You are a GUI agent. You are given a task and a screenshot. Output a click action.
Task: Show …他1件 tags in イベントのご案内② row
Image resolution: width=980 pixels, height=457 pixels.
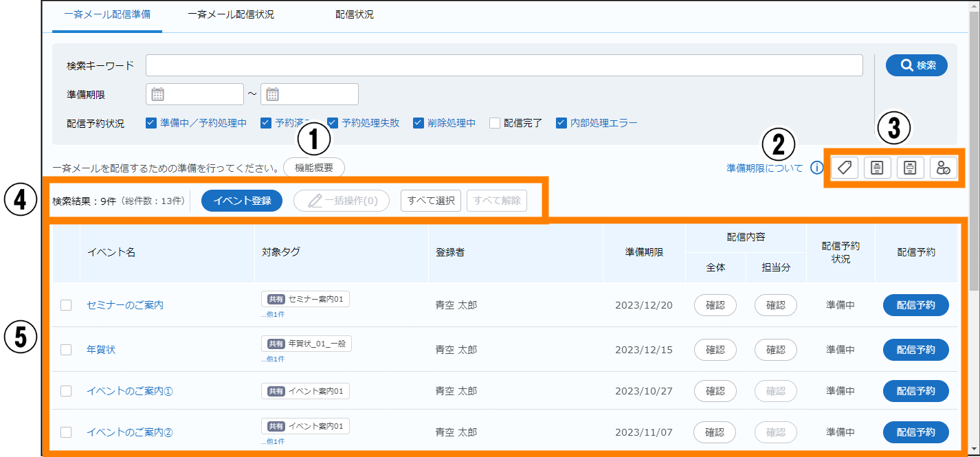pyautogui.click(x=273, y=441)
